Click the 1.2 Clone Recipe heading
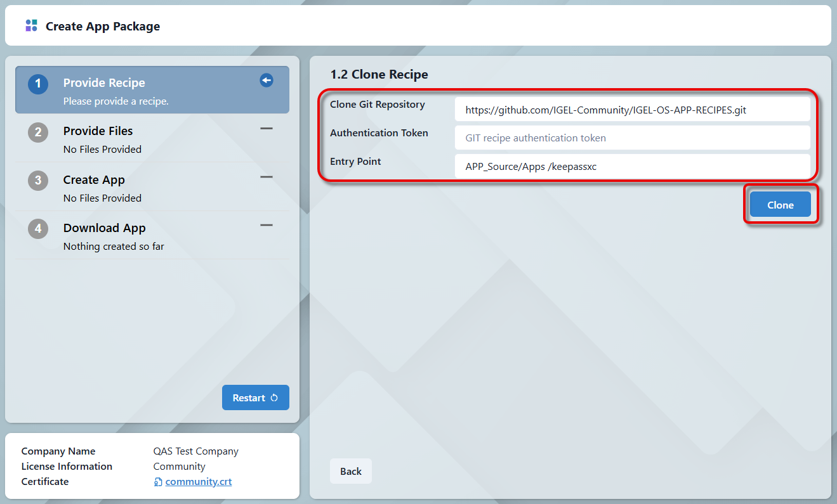This screenshot has height=504, width=837. pyautogui.click(x=379, y=74)
